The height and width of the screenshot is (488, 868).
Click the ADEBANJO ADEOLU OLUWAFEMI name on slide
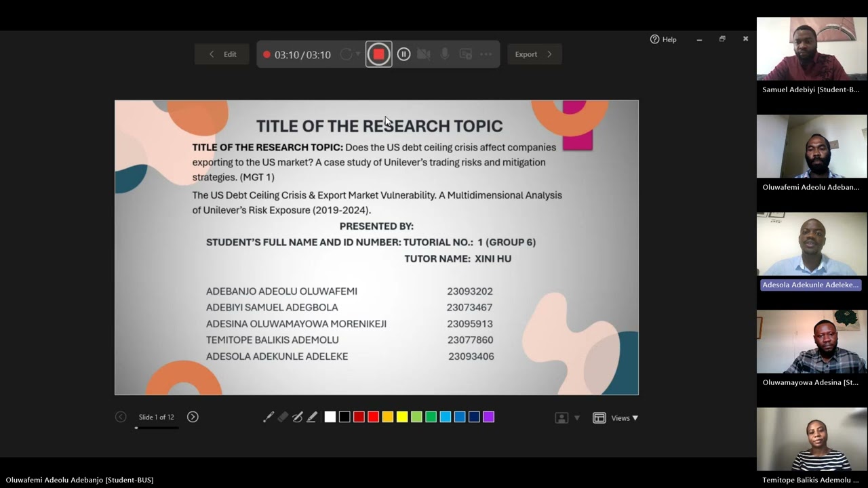click(x=281, y=291)
